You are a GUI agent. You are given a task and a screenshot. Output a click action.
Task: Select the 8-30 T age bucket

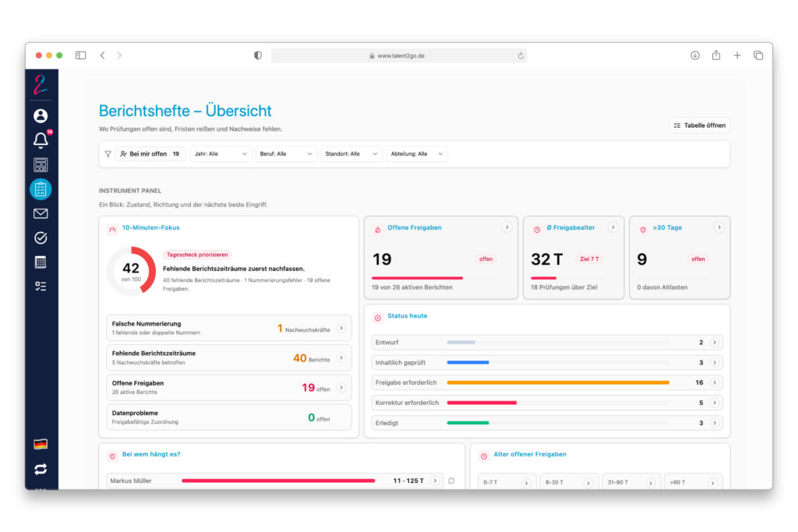568,482
